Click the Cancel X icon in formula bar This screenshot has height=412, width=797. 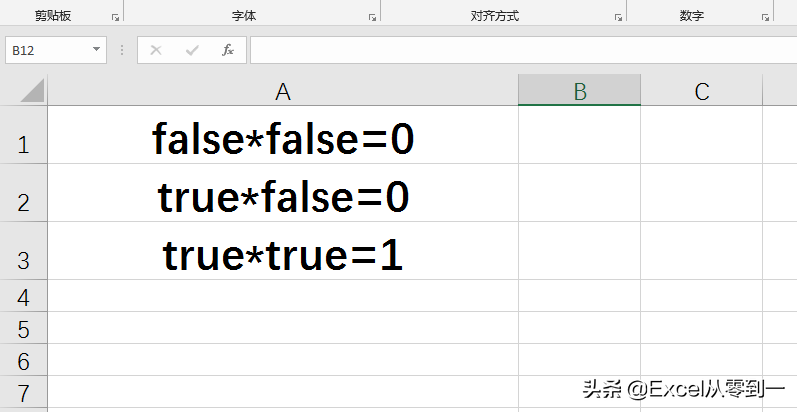click(x=156, y=50)
